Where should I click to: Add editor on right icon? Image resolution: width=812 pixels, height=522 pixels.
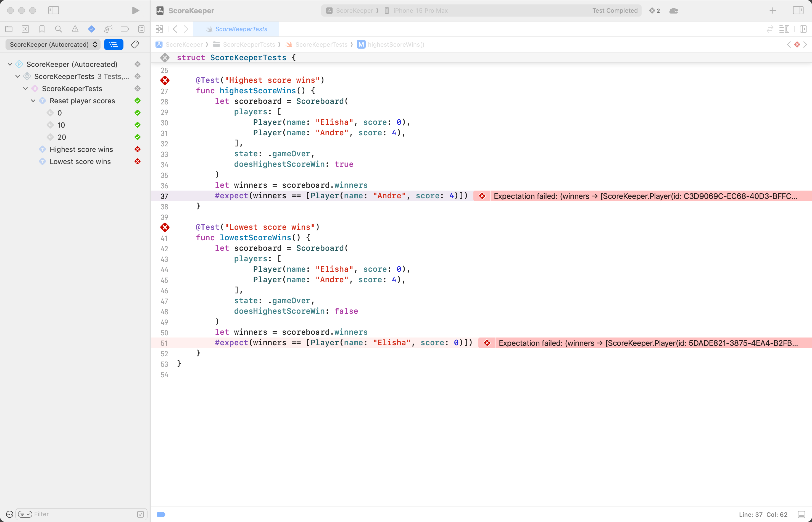pyautogui.click(x=803, y=29)
